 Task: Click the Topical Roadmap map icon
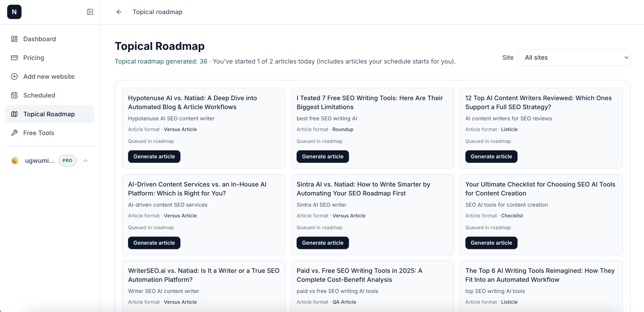(x=14, y=114)
